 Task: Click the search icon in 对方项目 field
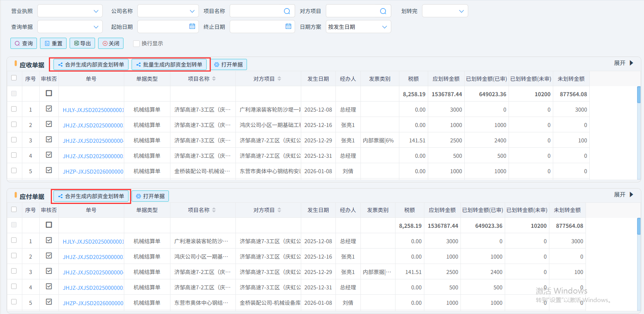tap(383, 11)
